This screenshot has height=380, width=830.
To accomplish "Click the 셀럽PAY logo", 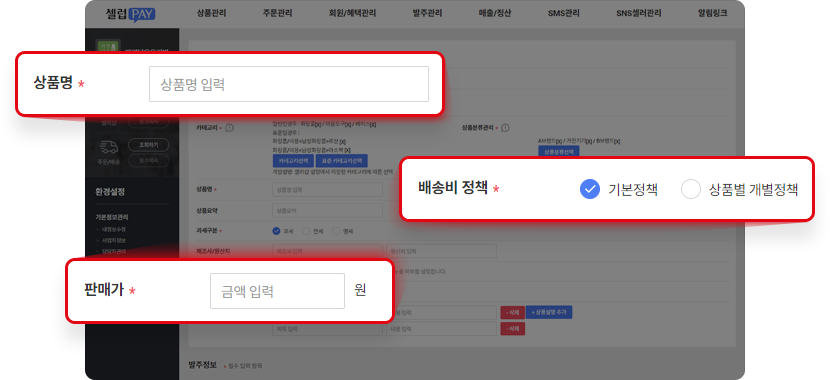I will (x=130, y=13).
